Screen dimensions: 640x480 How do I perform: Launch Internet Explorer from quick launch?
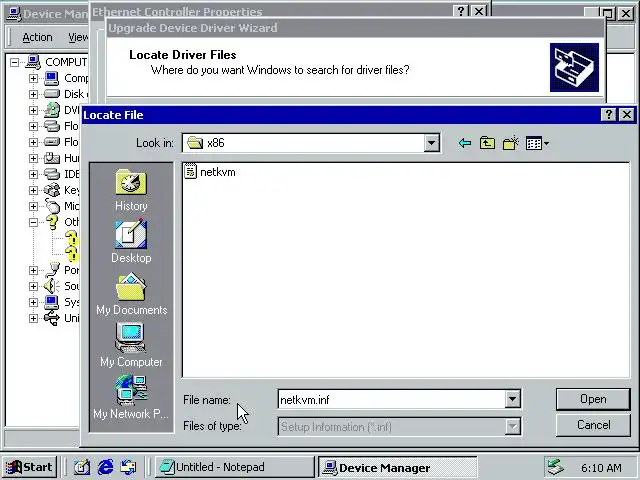(x=105, y=467)
